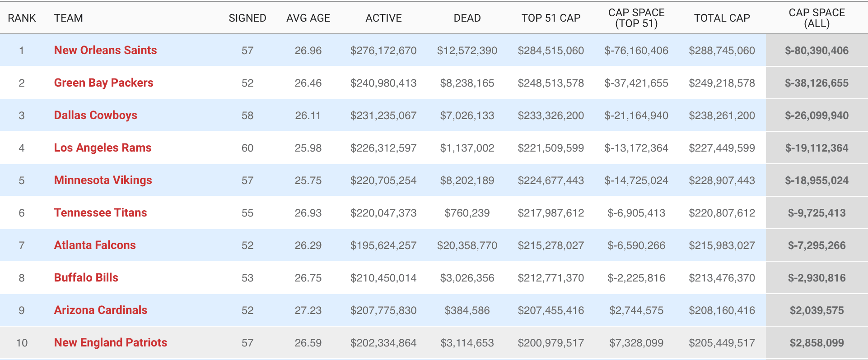
Task: Open the New England Patriots team link
Action: [x=111, y=342]
